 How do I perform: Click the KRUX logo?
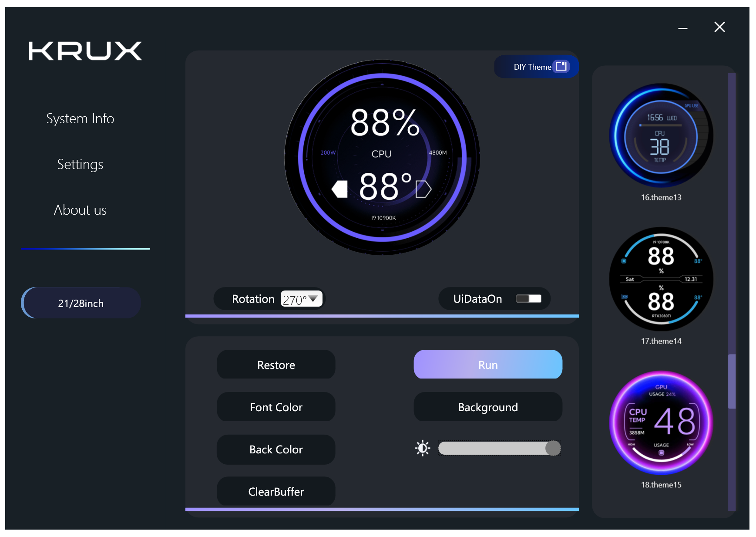pyautogui.click(x=85, y=51)
